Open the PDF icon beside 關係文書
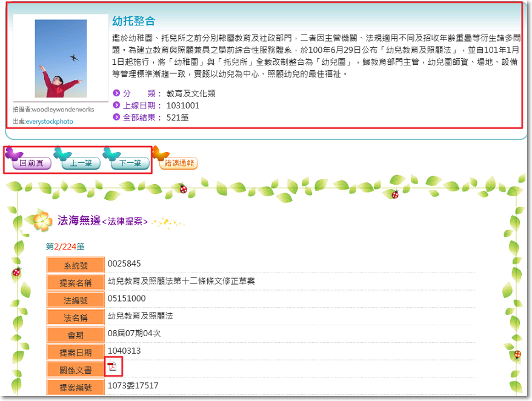532x401 pixels. [112, 366]
